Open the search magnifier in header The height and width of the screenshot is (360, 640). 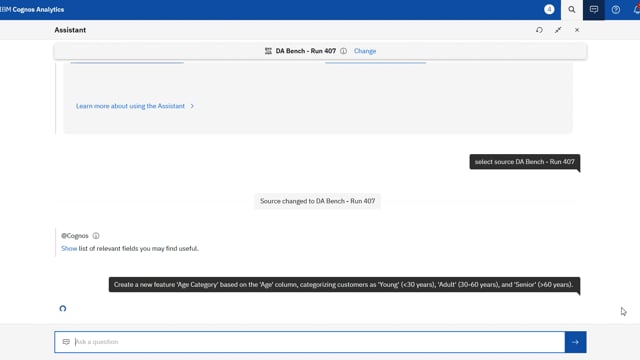point(571,9)
